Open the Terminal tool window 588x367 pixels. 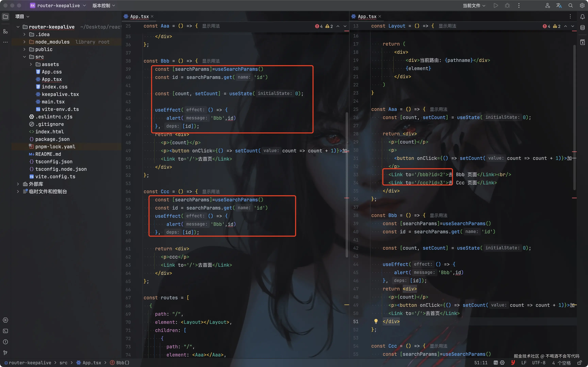(x=5, y=331)
